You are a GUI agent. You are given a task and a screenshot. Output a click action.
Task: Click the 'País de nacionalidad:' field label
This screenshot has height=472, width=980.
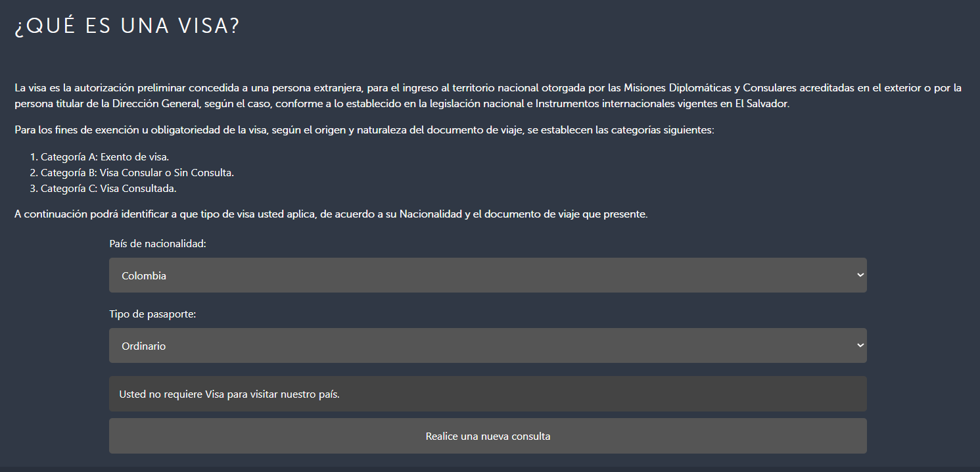pos(158,244)
